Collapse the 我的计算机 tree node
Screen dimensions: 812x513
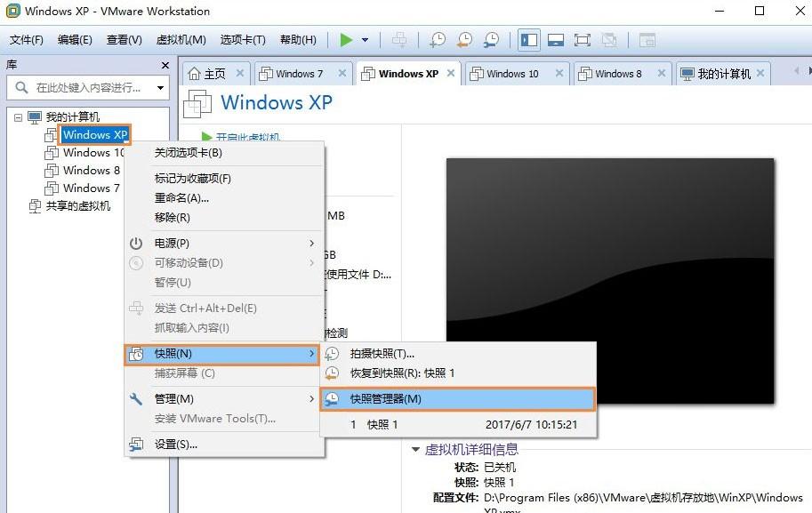[x=18, y=116]
